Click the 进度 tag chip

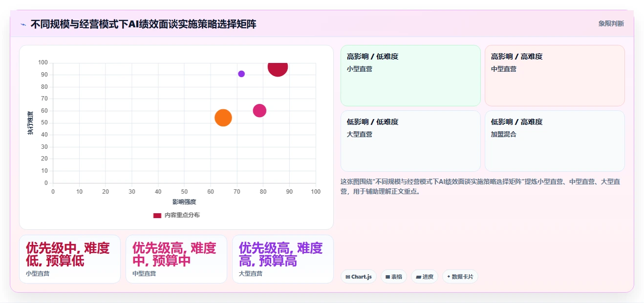coord(425,277)
